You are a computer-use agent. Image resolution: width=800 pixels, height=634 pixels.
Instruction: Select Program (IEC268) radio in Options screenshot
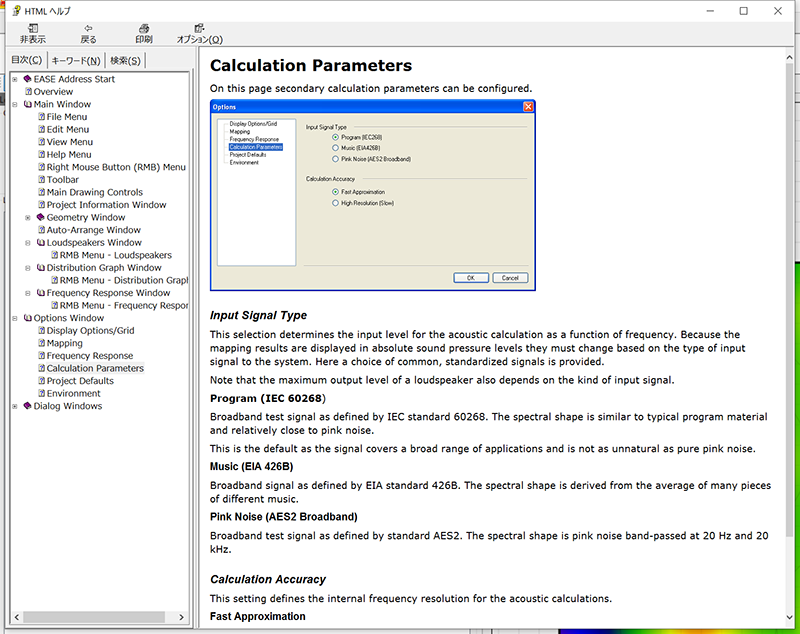pos(335,137)
